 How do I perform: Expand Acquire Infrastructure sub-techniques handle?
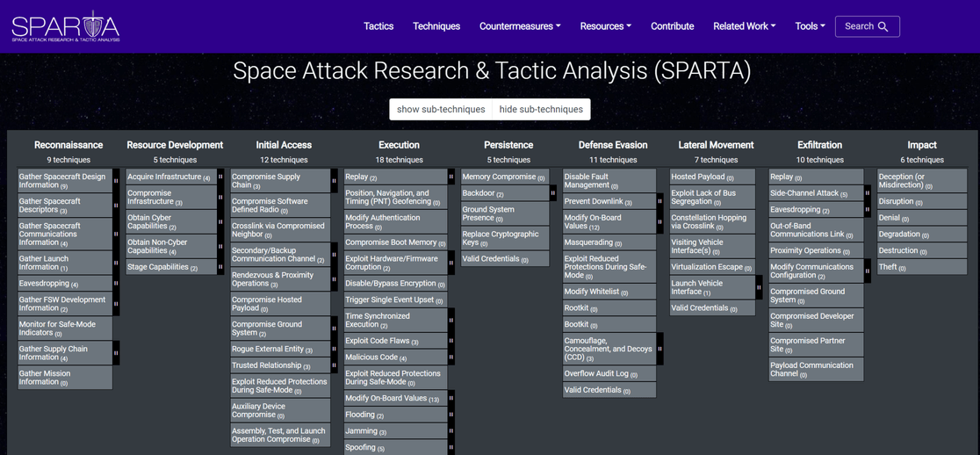[220, 177]
